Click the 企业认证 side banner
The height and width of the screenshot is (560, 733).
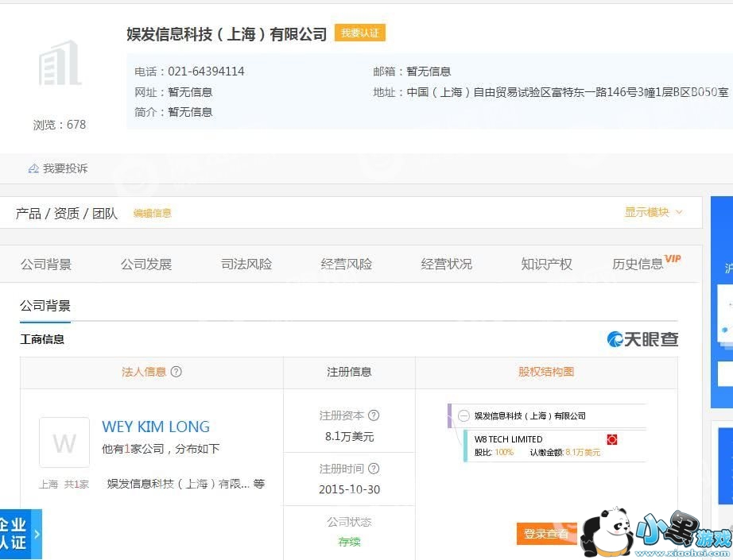(x=21, y=534)
